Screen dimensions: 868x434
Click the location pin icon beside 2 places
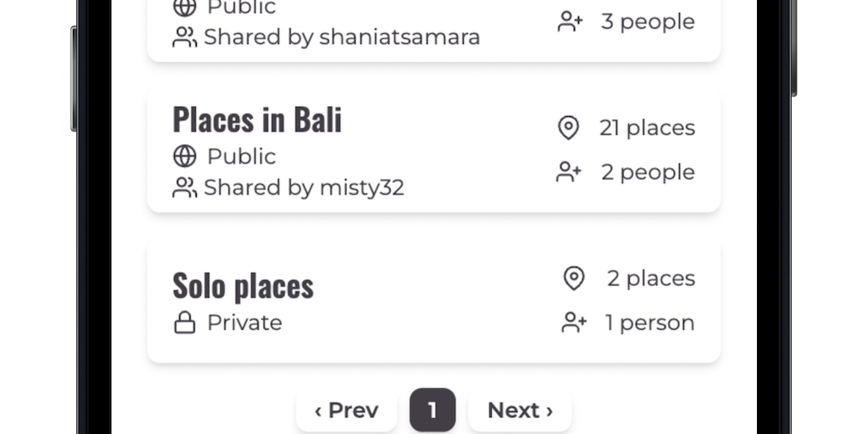575,278
